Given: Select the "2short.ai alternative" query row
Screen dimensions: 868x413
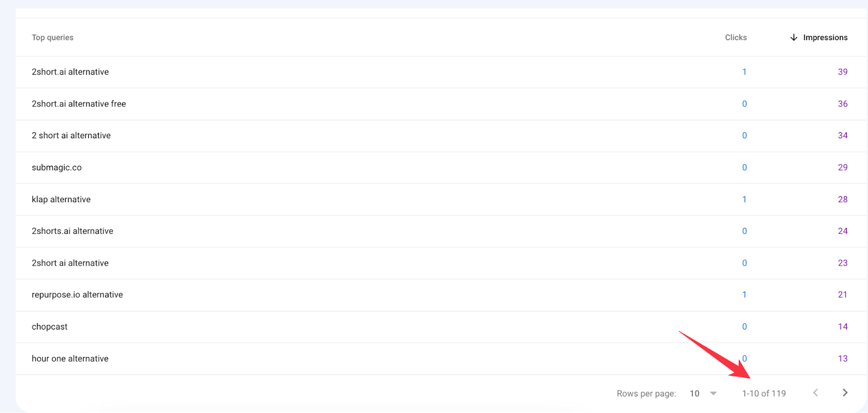Looking at the screenshot, I should click(x=71, y=72).
